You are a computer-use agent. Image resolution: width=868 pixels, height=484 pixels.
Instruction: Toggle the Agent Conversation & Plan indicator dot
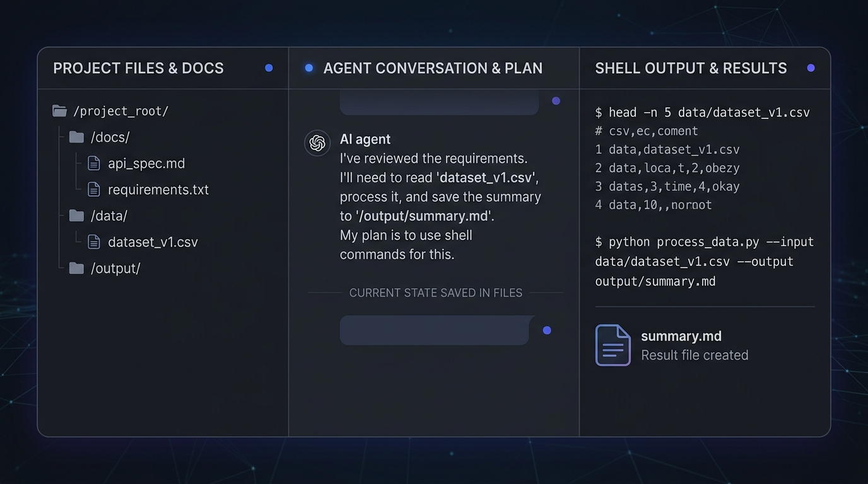pyautogui.click(x=309, y=68)
